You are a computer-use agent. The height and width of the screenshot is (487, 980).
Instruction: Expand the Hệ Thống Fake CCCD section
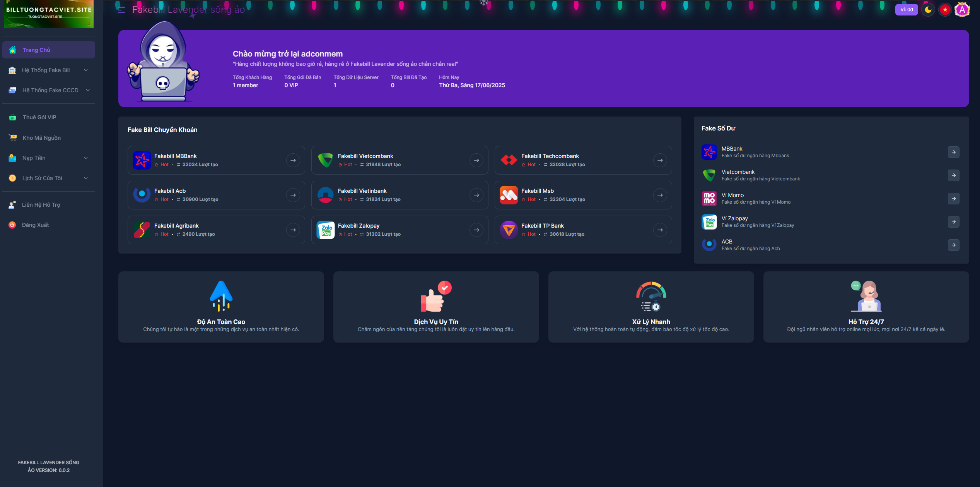click(x=48, y=90)
